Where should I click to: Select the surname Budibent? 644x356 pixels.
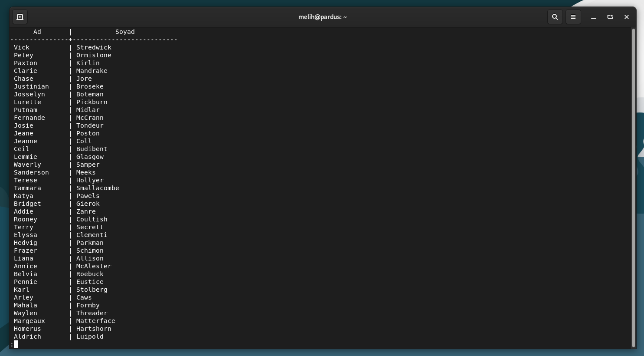[92, 149]
